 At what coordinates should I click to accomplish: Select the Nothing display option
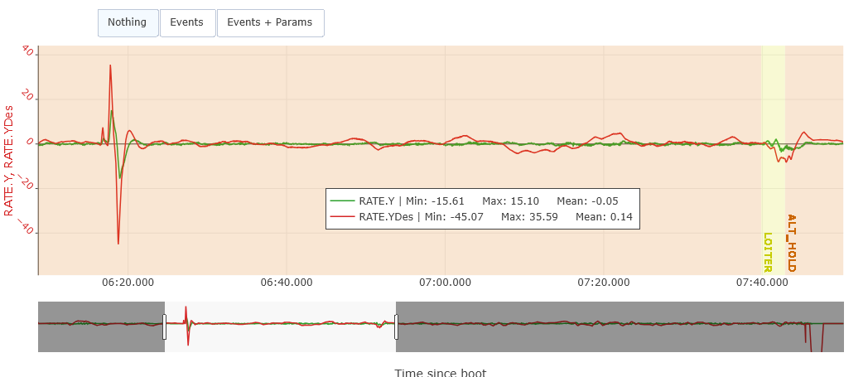click(128, 23)
